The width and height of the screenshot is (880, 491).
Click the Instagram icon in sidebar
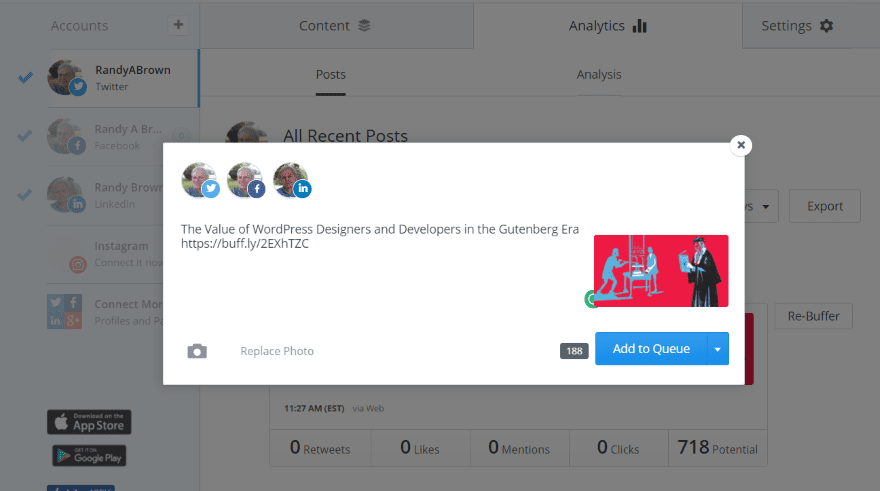click(78, 265)
